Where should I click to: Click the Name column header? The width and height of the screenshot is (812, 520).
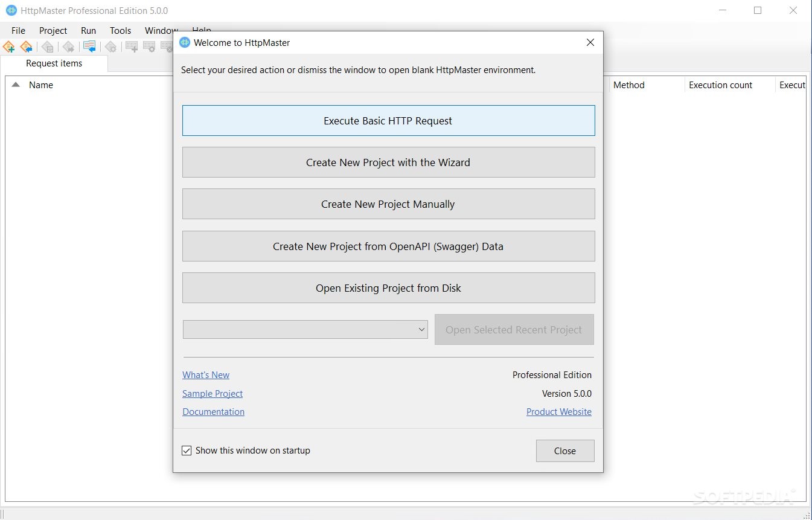click(x=41, y=85)
